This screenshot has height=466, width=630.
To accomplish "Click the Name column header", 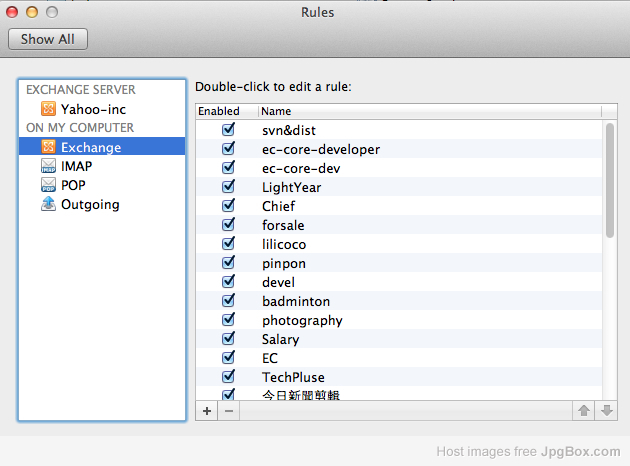I will click(430, 111).
